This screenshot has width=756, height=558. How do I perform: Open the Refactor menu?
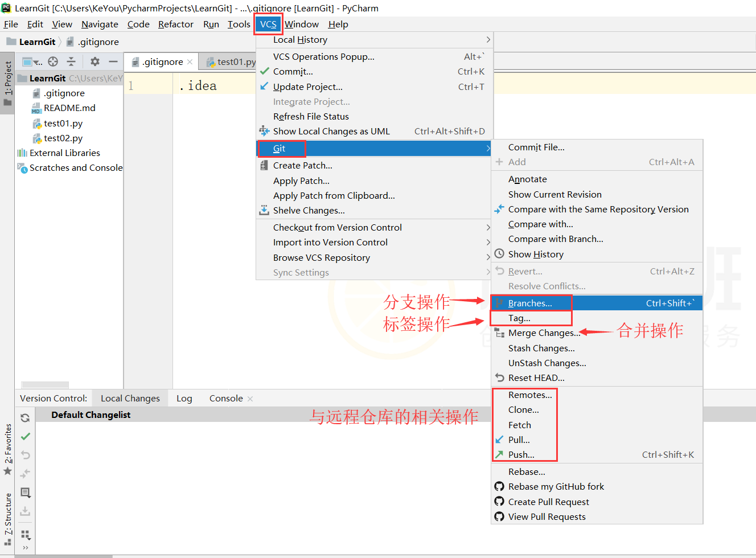(x=176, y=24)
